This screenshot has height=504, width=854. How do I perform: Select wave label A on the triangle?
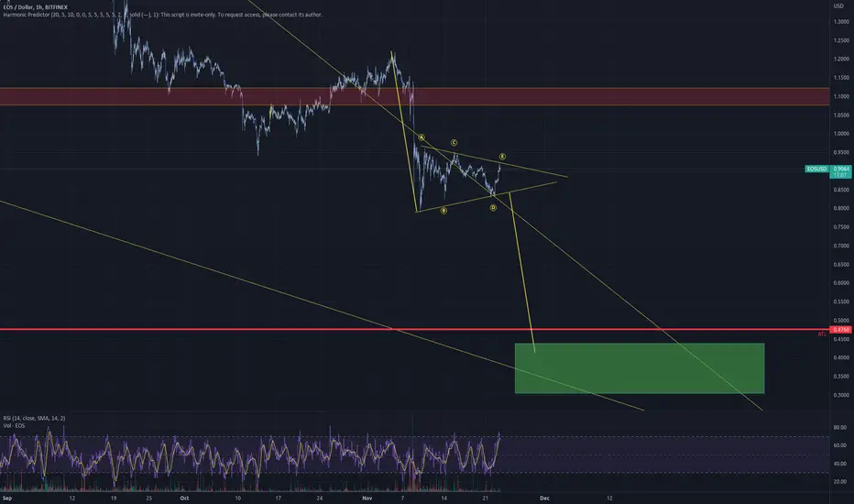(421, 137)
